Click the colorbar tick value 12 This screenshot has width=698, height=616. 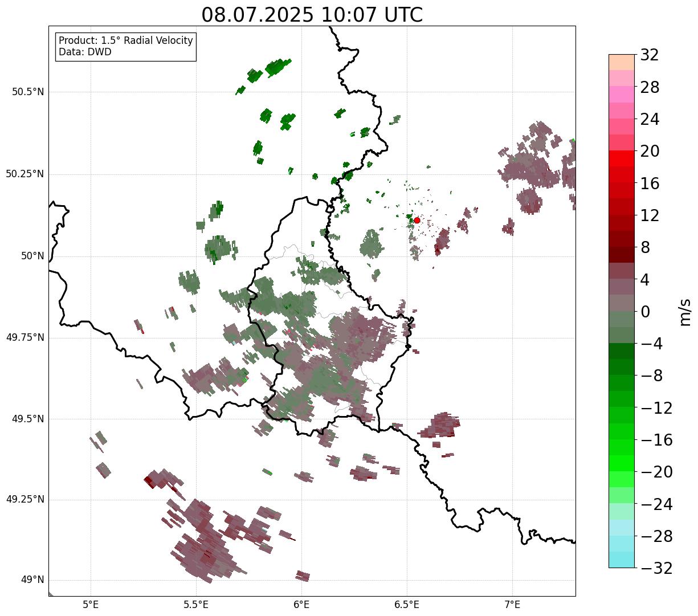(650, 215)
